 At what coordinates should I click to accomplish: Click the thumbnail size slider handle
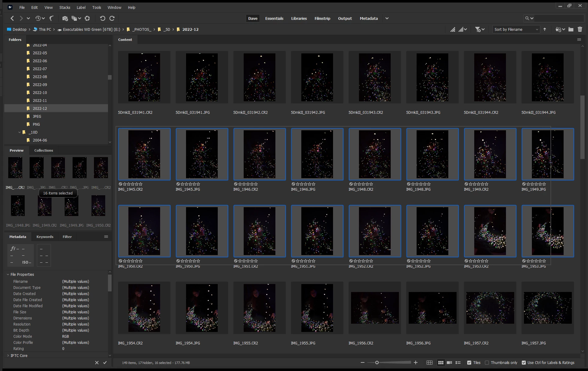(x=377, y=362)
